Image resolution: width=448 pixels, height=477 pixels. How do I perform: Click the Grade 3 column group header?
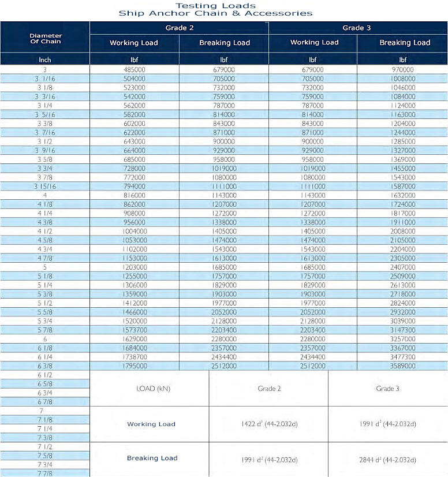(x=358, y=28)
